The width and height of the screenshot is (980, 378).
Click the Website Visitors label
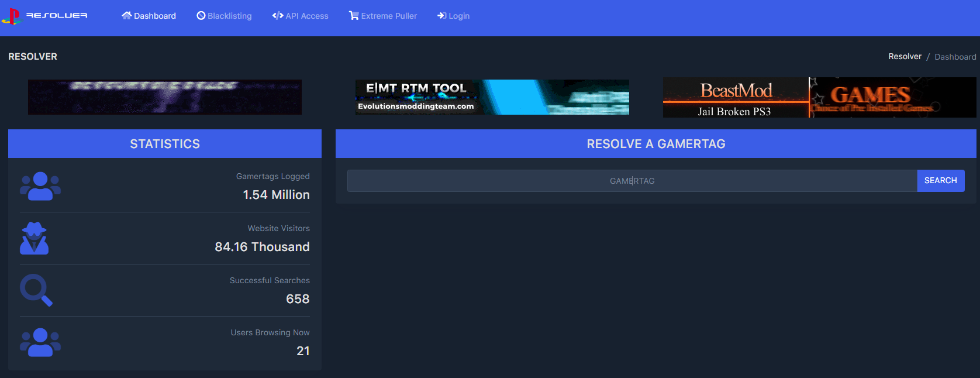279,228
